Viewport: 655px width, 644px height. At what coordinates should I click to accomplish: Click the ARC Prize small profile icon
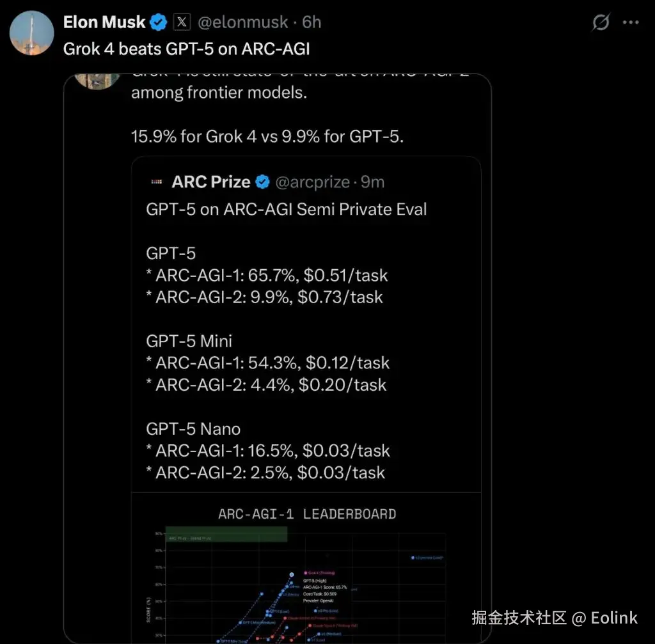pos(156,182)
